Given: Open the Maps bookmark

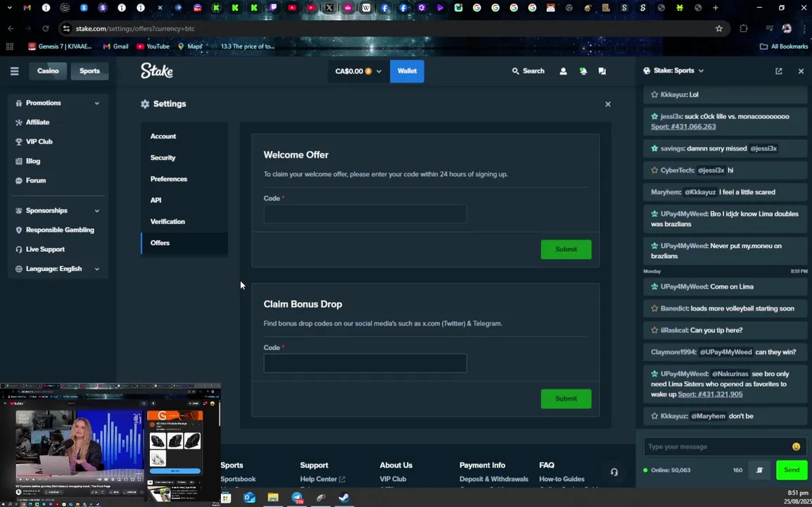Looking at the screenshot, I should [189, 46].
